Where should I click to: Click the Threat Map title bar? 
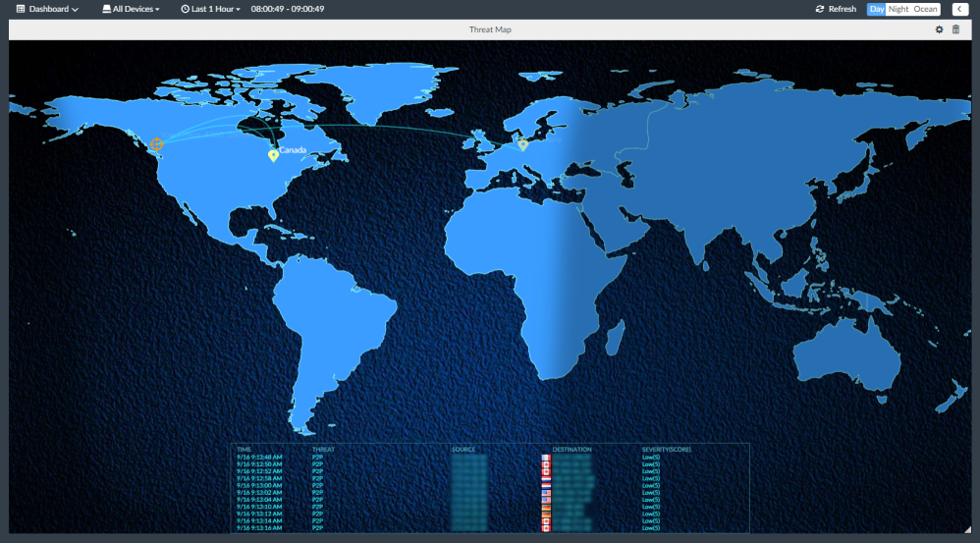click(489, 29)
